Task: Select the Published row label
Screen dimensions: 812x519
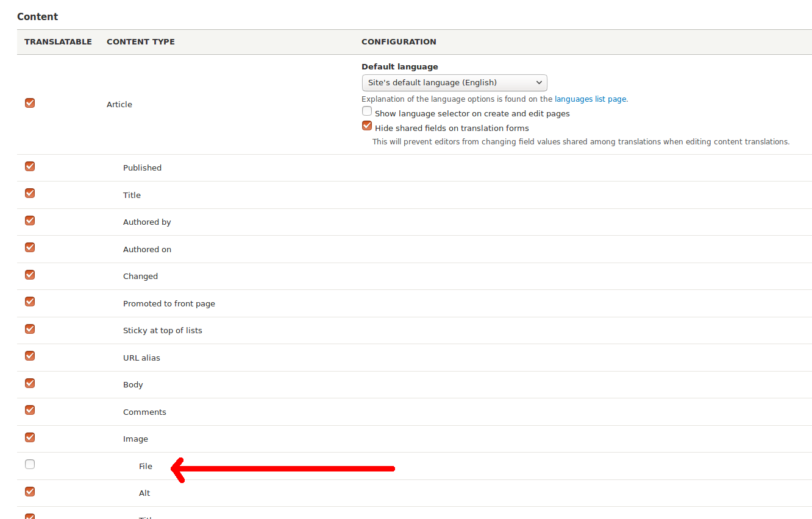Action: tap(142, 167)
